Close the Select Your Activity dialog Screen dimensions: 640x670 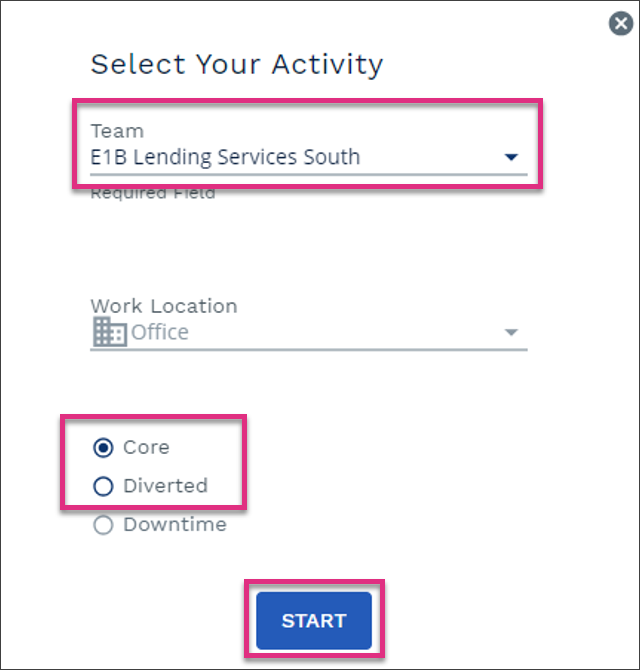[621, 24]
